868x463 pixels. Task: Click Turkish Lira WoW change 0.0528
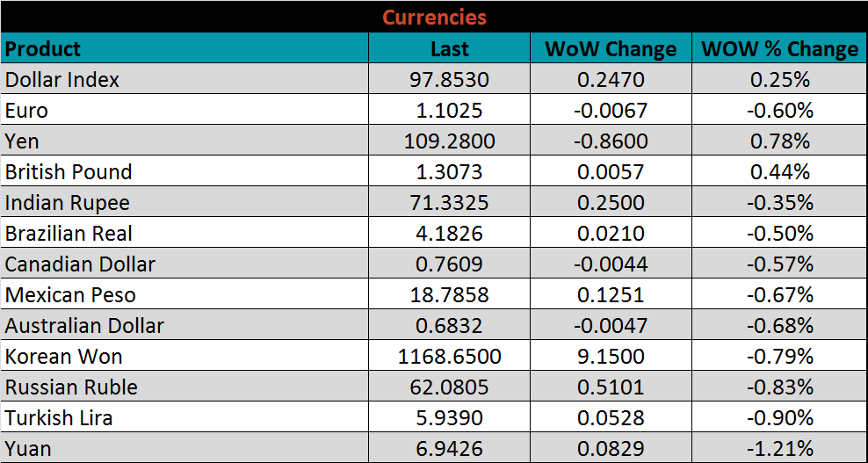click(611, 418)
